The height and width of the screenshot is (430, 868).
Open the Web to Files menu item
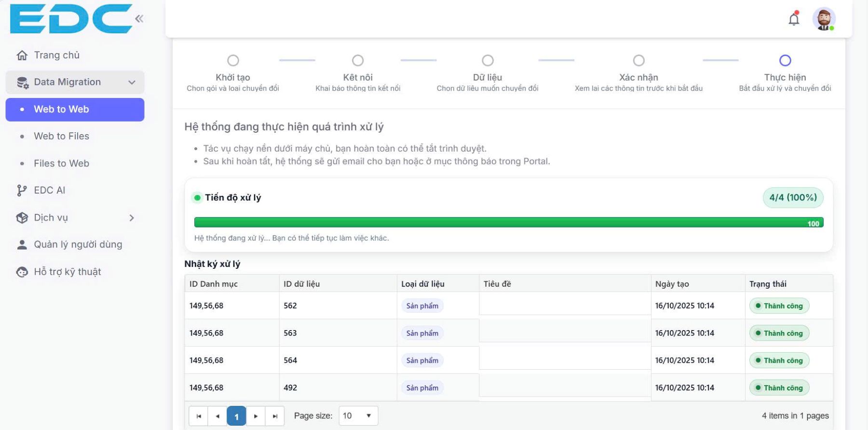[61, 136]
